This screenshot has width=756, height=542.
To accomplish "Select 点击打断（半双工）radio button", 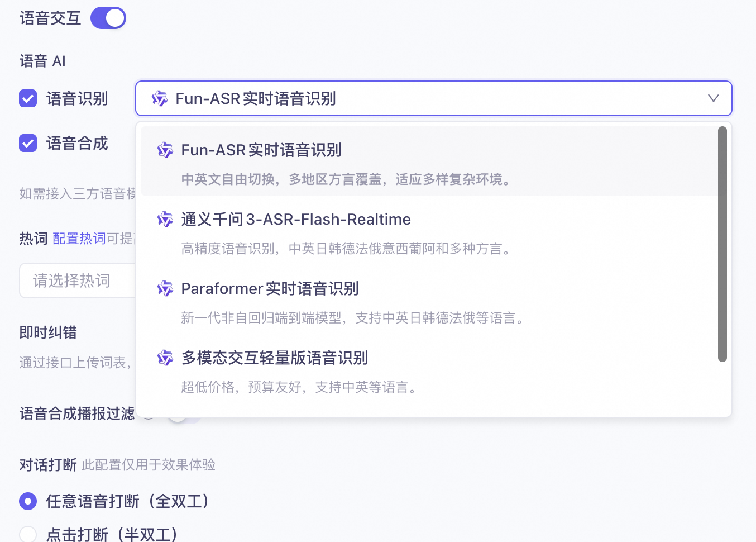I will [x=28, y=535].
